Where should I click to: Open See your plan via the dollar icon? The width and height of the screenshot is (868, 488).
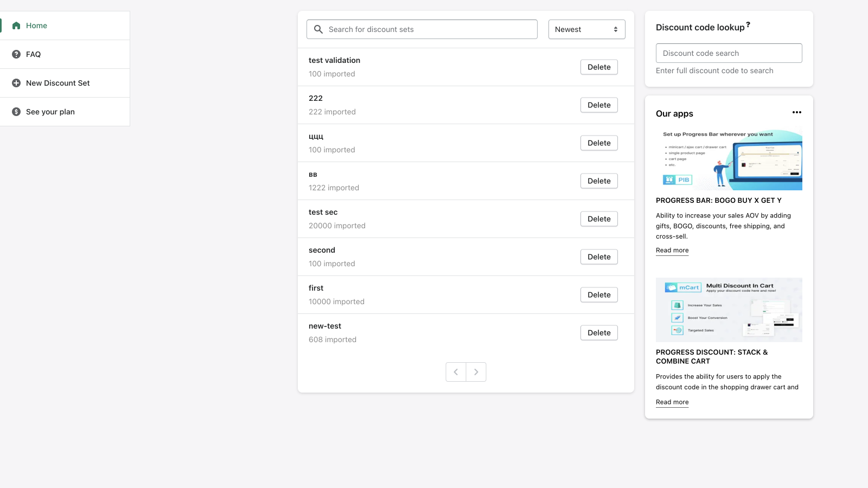click(16, 112)
